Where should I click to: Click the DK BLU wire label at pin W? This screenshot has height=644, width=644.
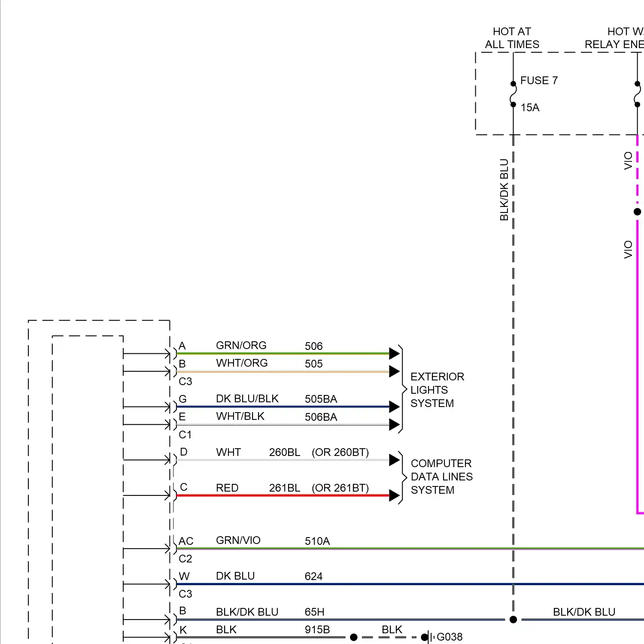(x=235, y=576)
